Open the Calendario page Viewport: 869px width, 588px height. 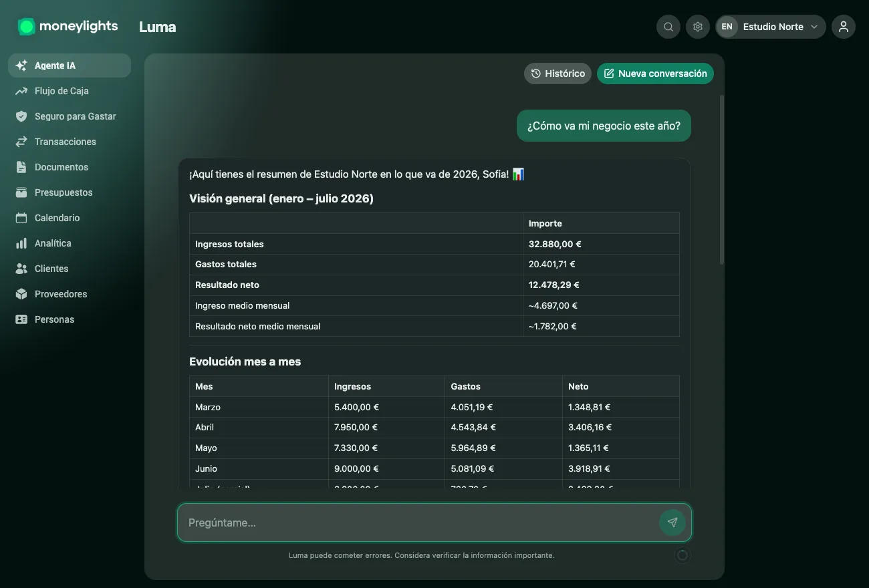coord(70,218)
